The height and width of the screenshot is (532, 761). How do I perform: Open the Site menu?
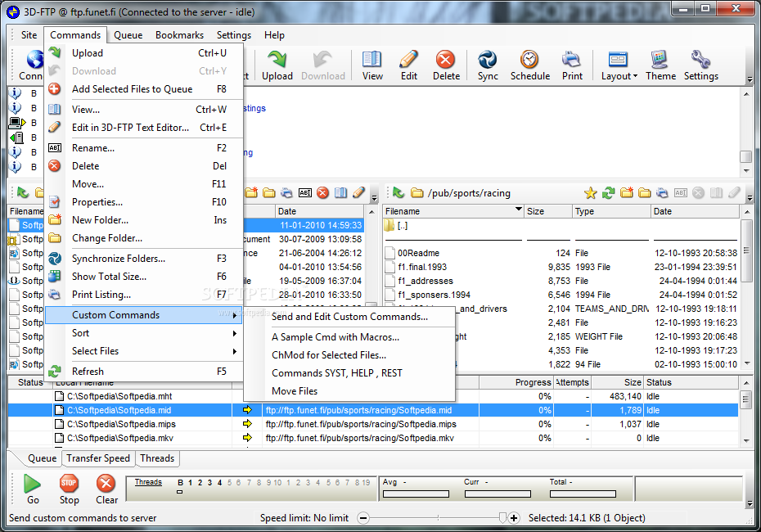29,35
